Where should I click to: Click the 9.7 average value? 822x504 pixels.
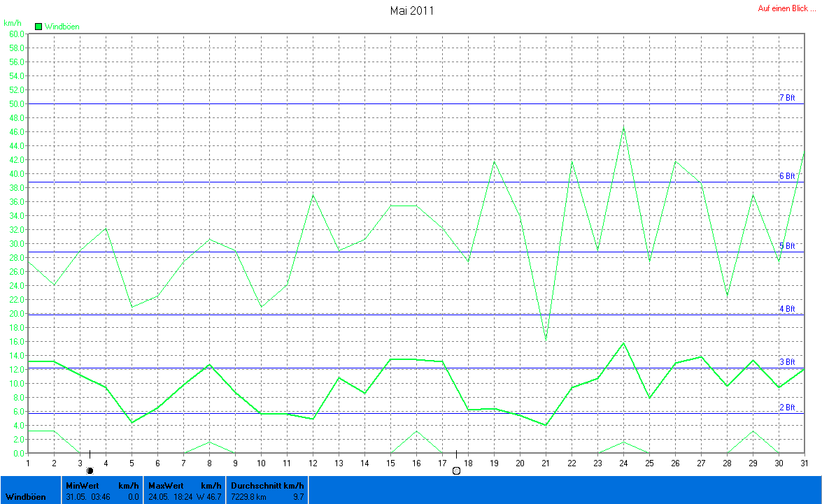[x=298, y=497]
